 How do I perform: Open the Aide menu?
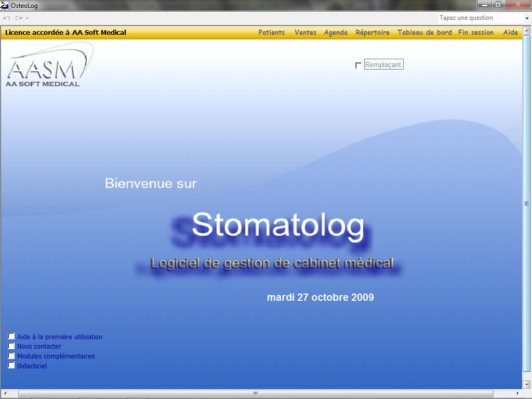(510, 32)
